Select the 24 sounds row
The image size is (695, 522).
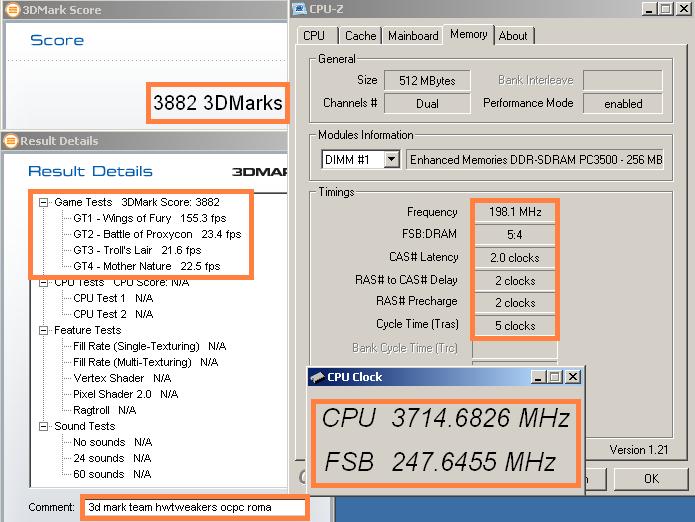(x=112, y=458)
